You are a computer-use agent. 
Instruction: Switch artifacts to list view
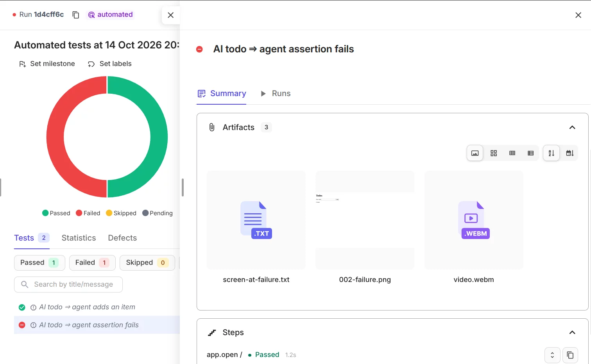(530, 153)
